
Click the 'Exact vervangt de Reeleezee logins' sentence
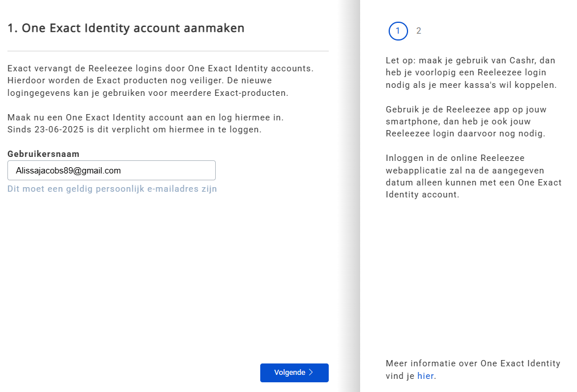(x=160, y=68)
